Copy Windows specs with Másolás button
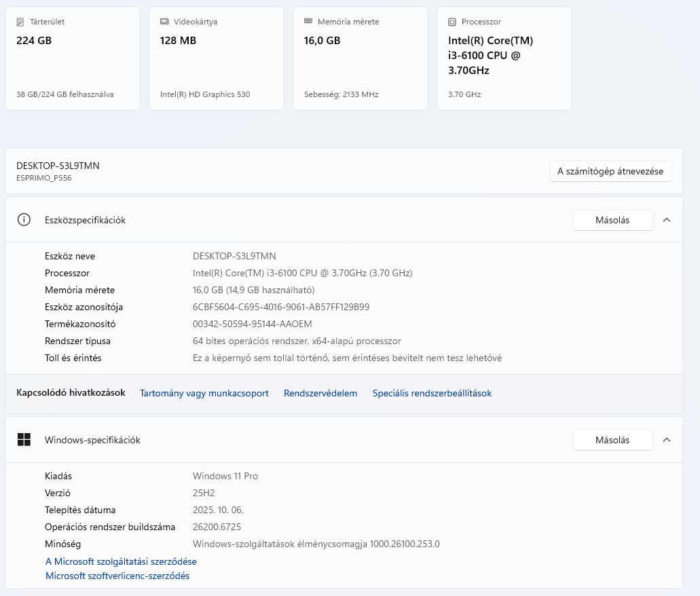Viewport: 700px width, 596px height. [612, 440]
